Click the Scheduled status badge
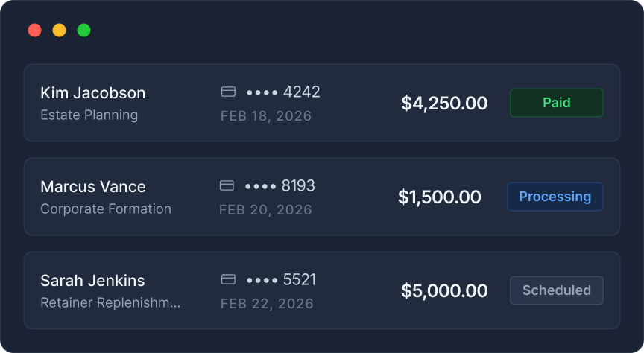The image size is (644, 353). (x=556, y=290)
